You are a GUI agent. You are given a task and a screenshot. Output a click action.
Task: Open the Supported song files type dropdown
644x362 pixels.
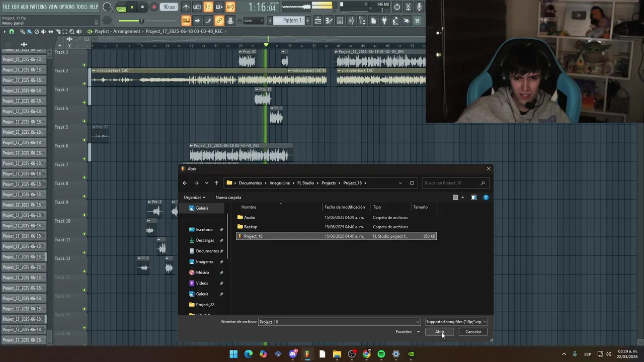(x=456, y=322)
